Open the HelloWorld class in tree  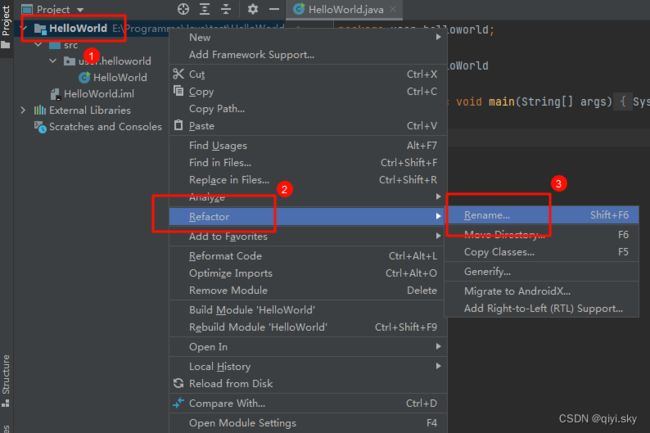pos(120,77)
